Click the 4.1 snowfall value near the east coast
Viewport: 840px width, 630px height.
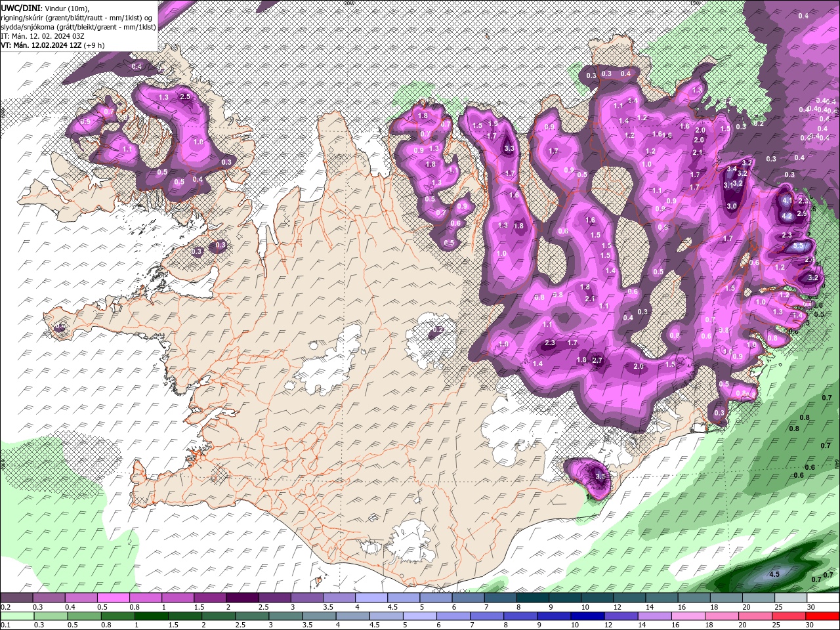787,201
